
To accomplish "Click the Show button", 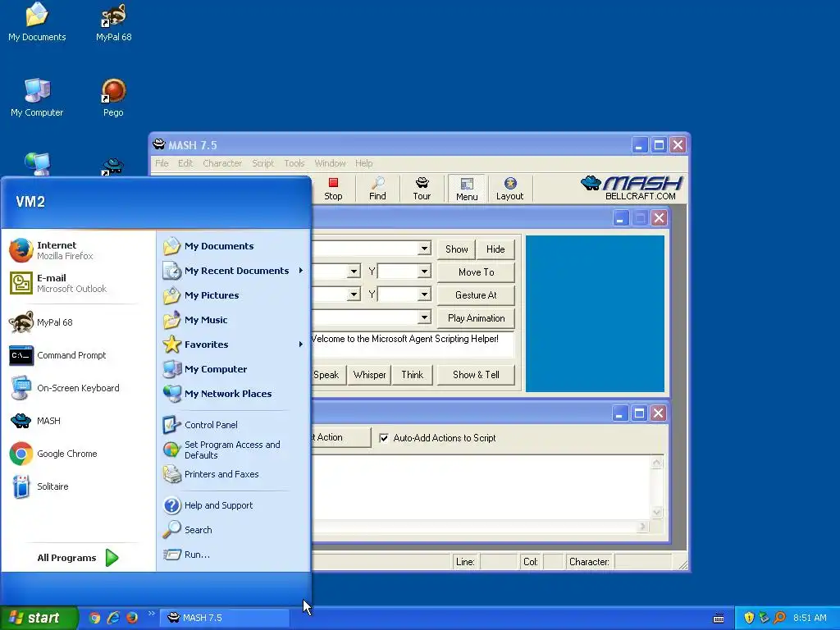I will point(456,249).
